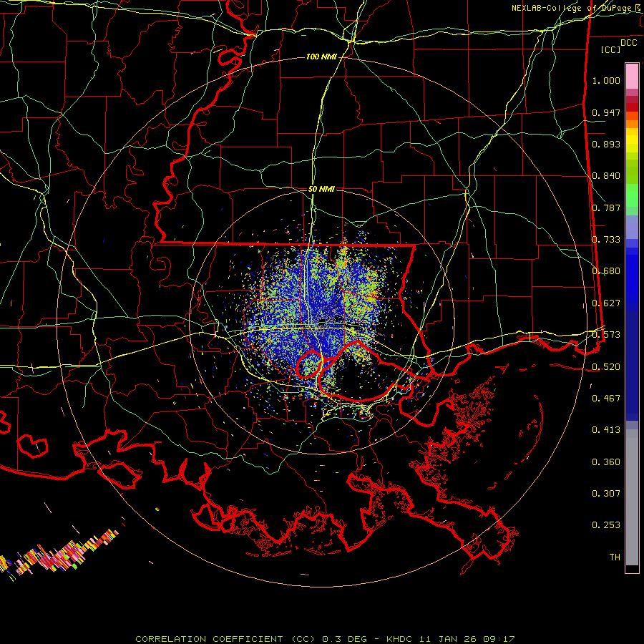The image size is (644, 644).
Task: Click the 0.627 scale value
Action: click(606, 303)
